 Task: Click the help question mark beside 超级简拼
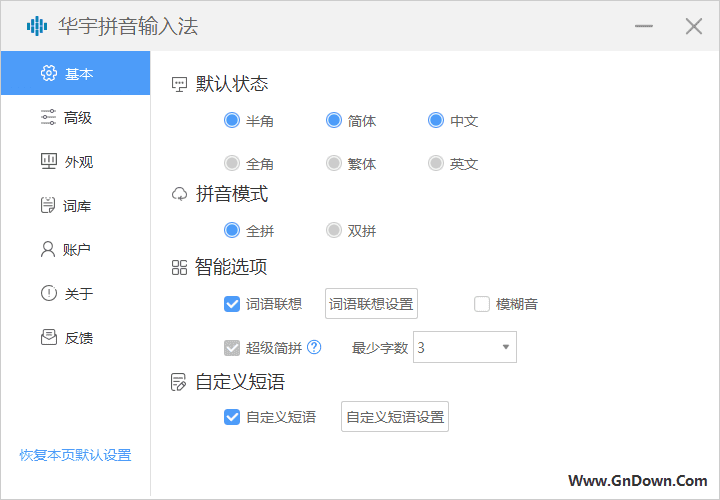click(x=314, y=348)
